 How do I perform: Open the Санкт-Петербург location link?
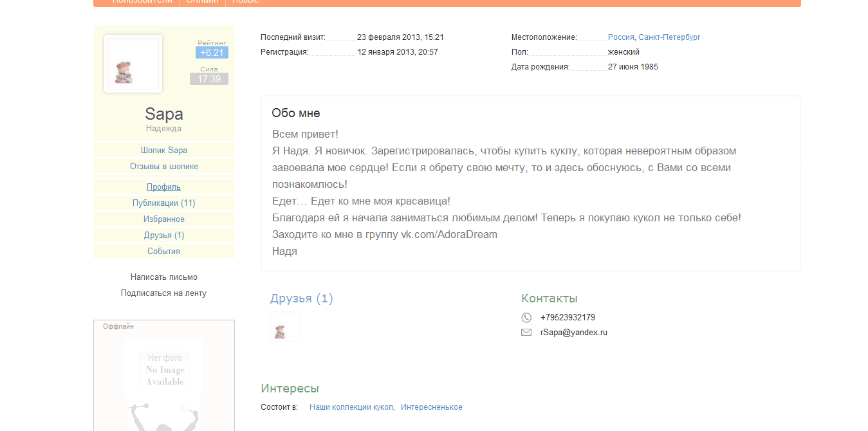[x=669, y=37]
